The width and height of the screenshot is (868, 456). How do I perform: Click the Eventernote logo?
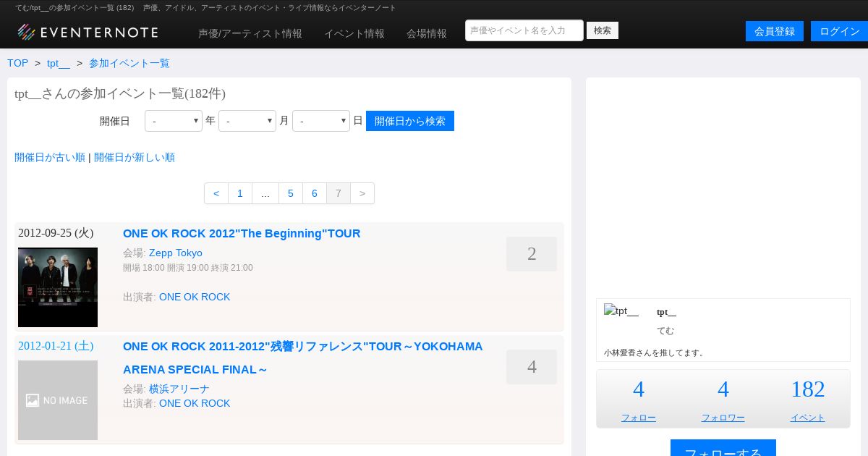click(x=88, y=32)
